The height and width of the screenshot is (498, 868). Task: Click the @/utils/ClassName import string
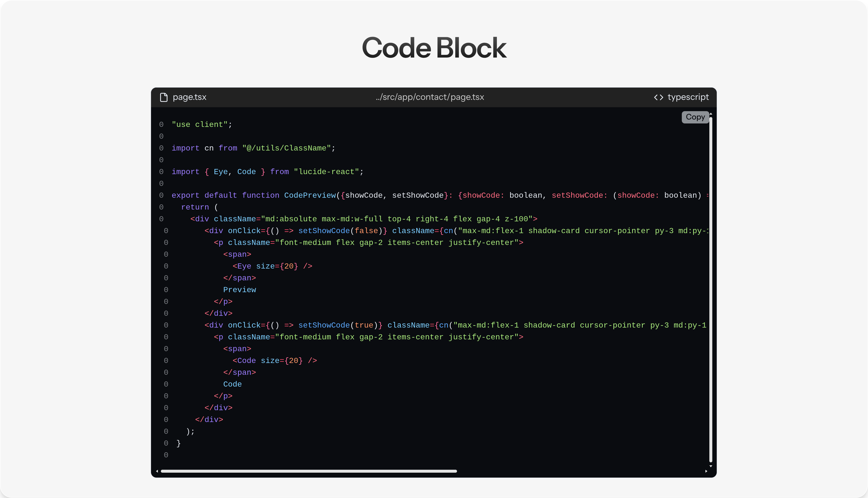tap(286, 148)
